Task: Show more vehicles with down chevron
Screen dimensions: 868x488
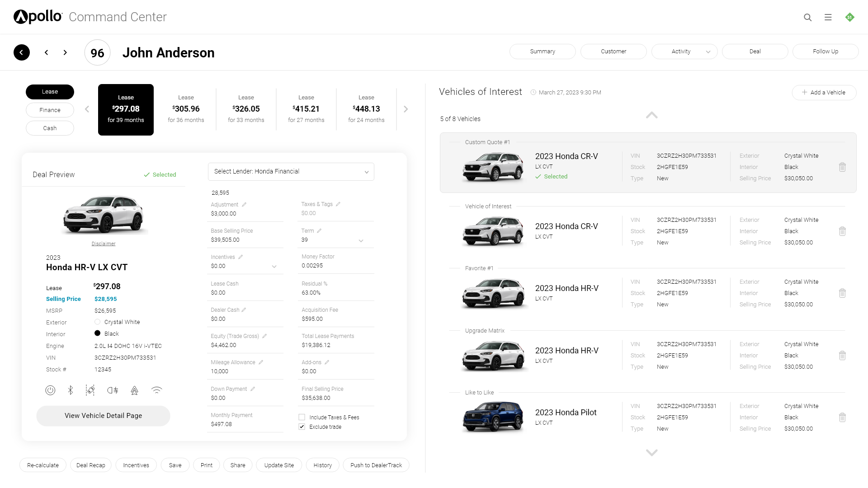Action: coord(651,452)
